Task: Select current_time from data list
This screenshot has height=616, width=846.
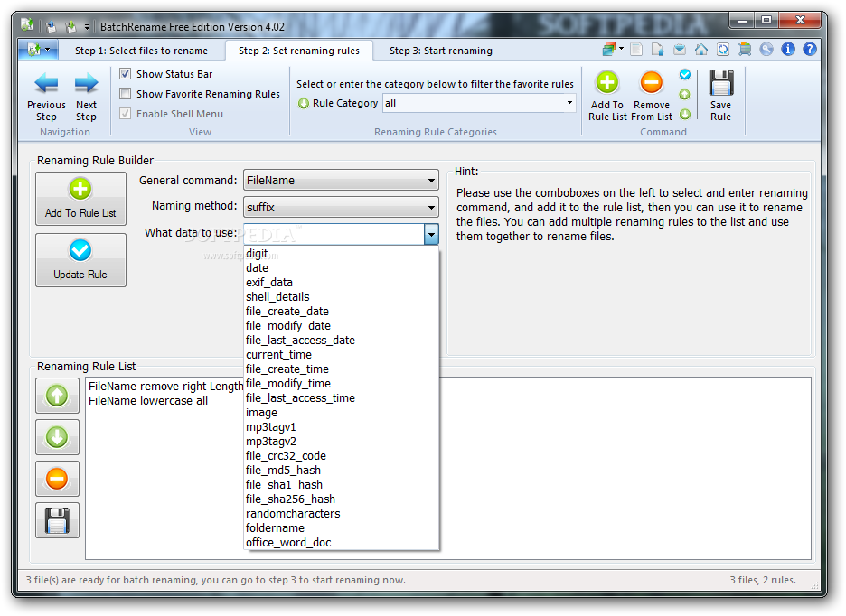Action: [x=342, y=354]
